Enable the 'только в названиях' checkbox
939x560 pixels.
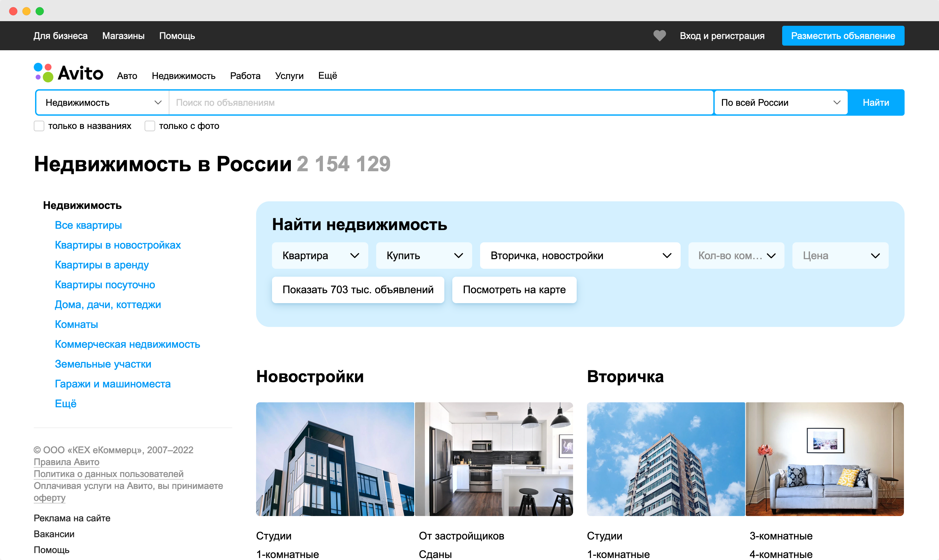point(39,126)
